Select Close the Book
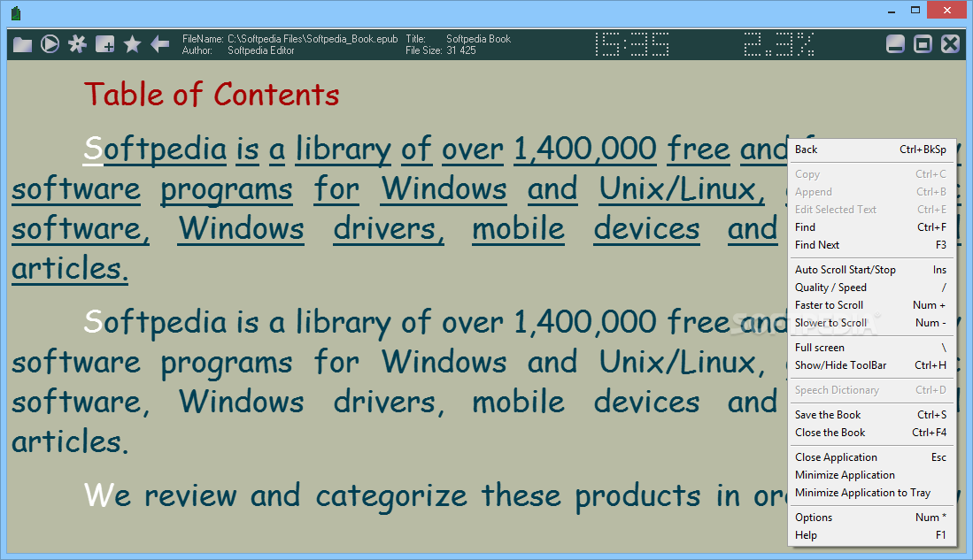 click(870, 433)
